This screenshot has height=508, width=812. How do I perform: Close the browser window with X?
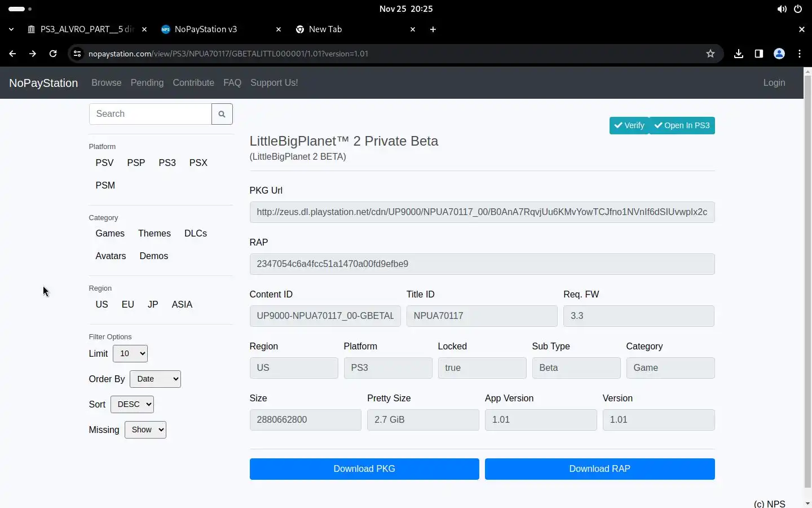(802, 29)
